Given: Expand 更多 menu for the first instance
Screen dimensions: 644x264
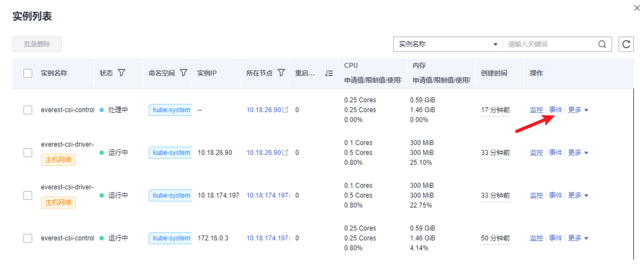Looking at the screenshot, I should [578, 110].
